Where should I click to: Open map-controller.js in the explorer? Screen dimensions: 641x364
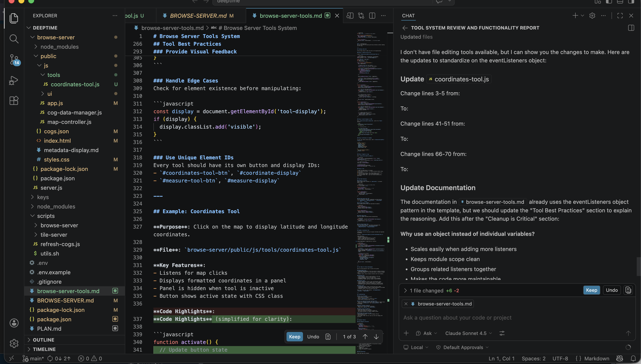tap(69, 122)
